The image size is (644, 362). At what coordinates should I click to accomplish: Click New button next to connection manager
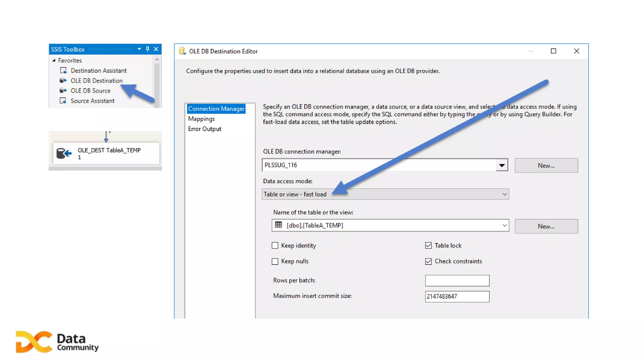point(546,166)
